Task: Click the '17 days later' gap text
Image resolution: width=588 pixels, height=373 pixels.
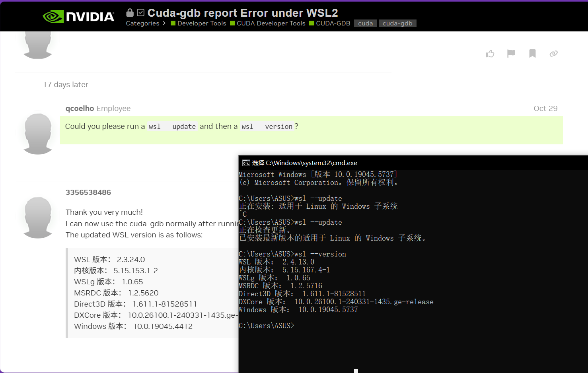Action: pos(66,85)
